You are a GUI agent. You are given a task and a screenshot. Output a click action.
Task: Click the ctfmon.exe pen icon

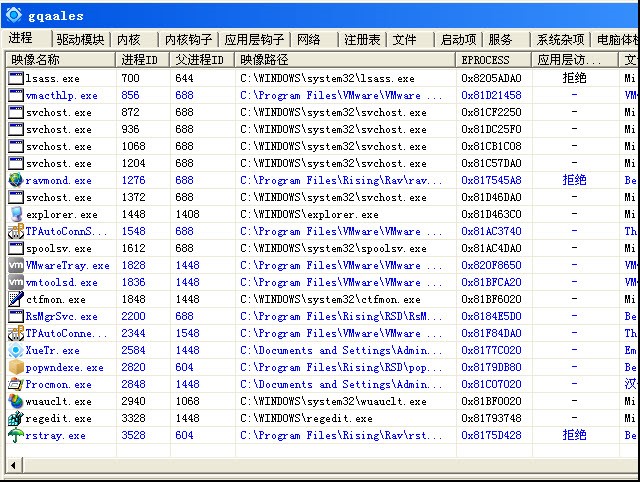point(16,299)
